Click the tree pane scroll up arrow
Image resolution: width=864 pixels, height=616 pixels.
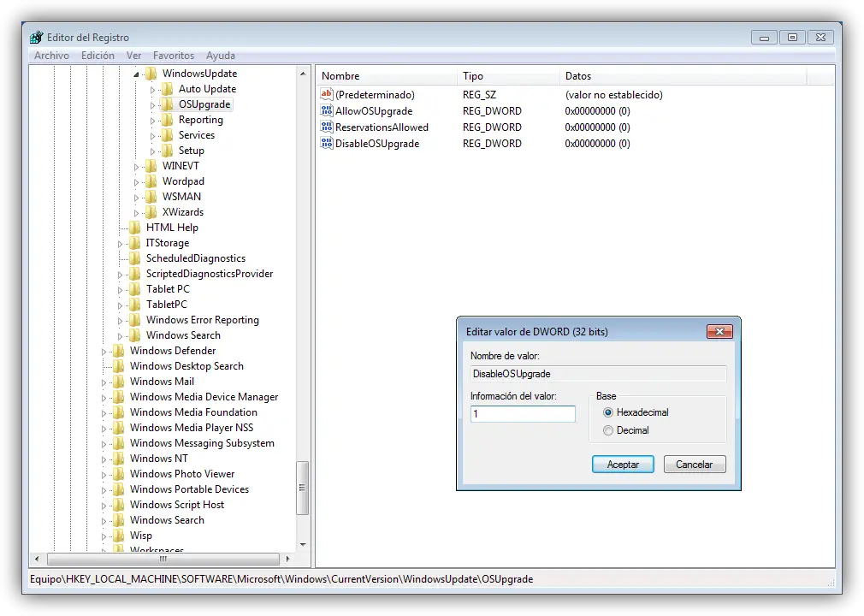[x=303, y=74]
